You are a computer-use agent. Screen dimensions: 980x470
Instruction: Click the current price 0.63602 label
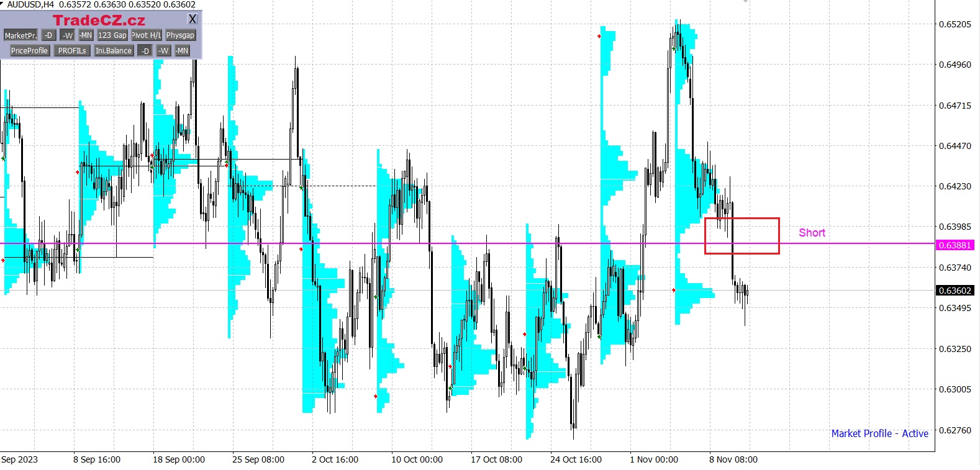[x=955, y=291]
